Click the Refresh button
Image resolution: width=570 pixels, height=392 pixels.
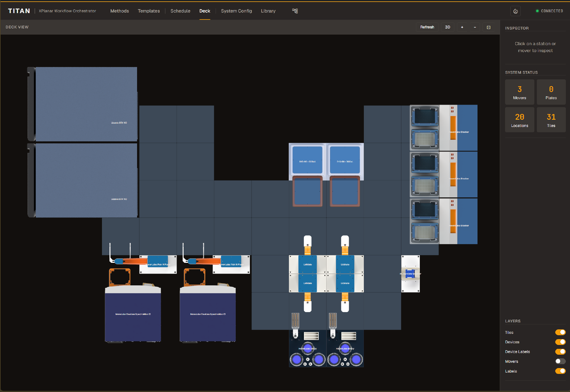(427, 27)
